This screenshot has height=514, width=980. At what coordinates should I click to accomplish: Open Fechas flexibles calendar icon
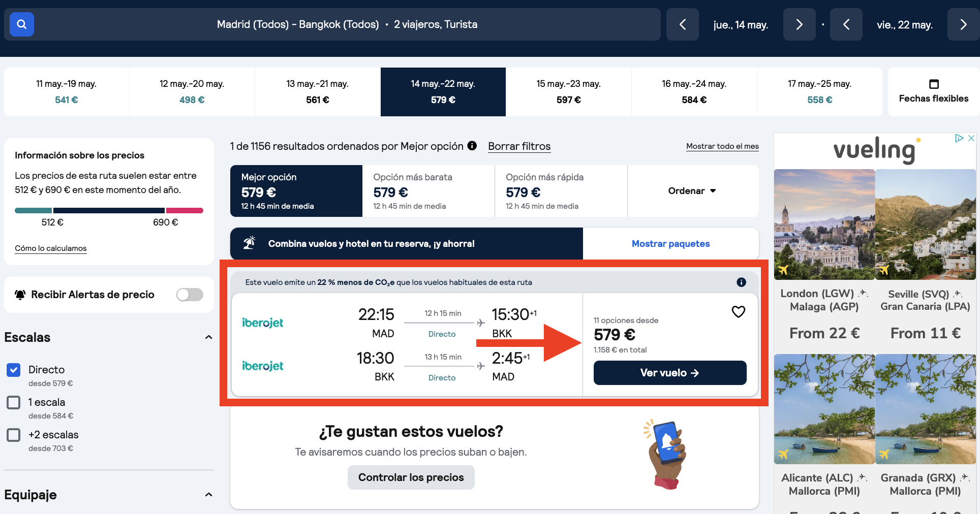pyautogui.click(x=933, y=84)
